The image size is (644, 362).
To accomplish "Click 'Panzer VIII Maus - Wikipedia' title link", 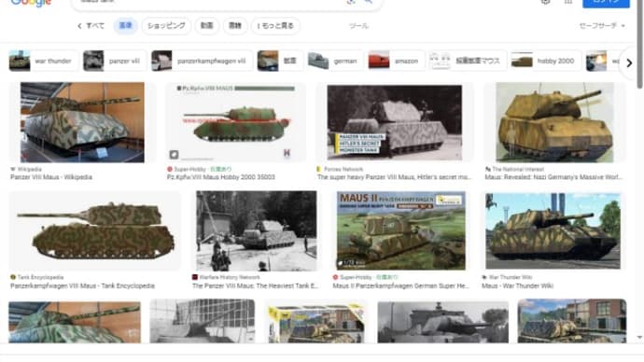I will (x=51, y=177).
